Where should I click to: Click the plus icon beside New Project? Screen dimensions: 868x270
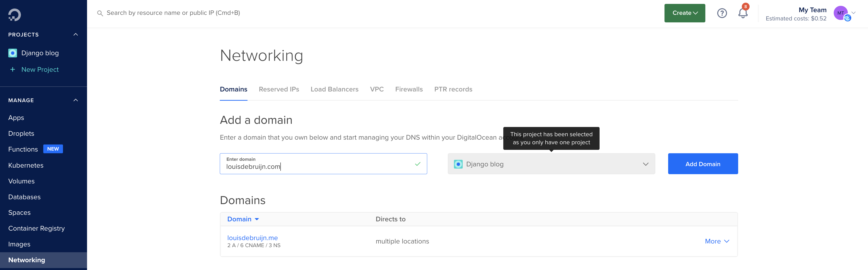point(12,69)
